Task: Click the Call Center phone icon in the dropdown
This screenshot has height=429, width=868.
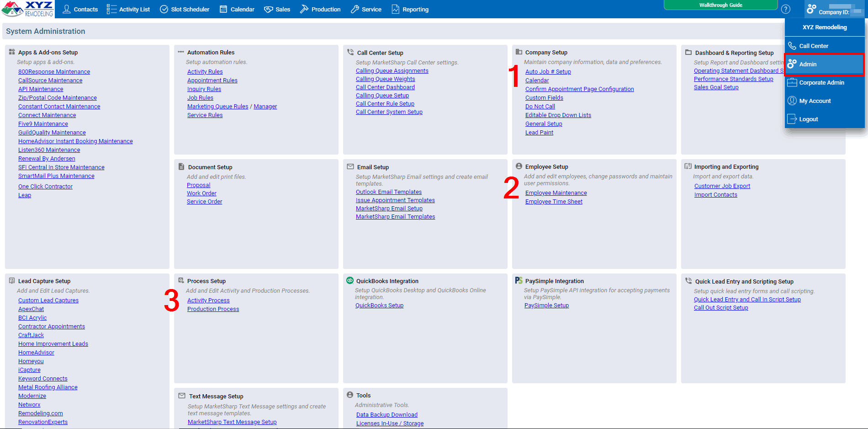Action: pyautogui.click(x=792, y=46)
